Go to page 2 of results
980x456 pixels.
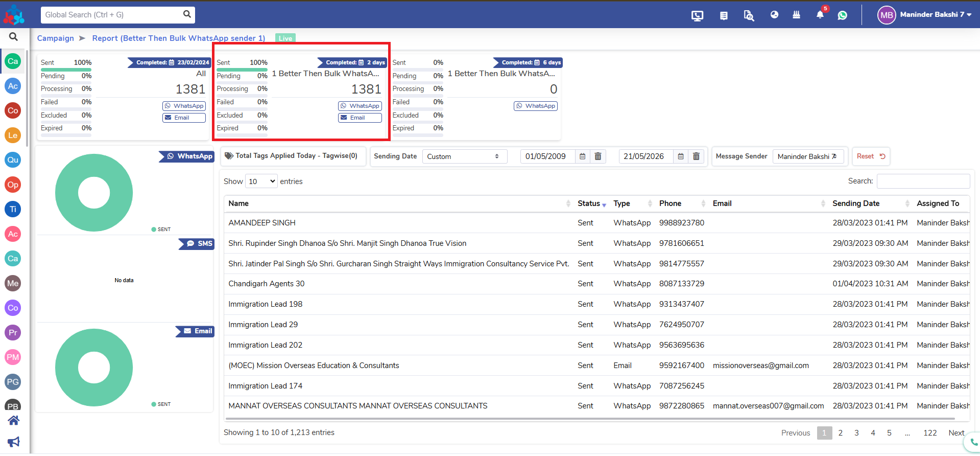pos(841,433)
